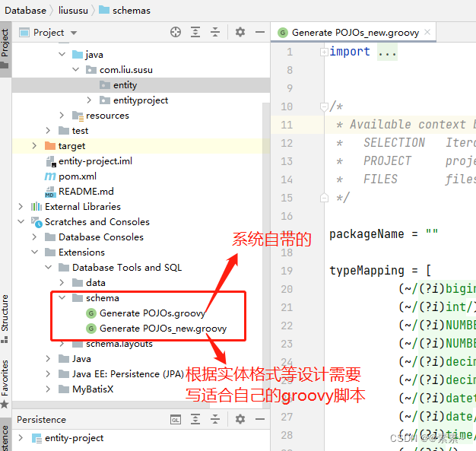Screen dimensions: 476x451
Task: Fold the comment block at line 10
Action: pos(324,107)
